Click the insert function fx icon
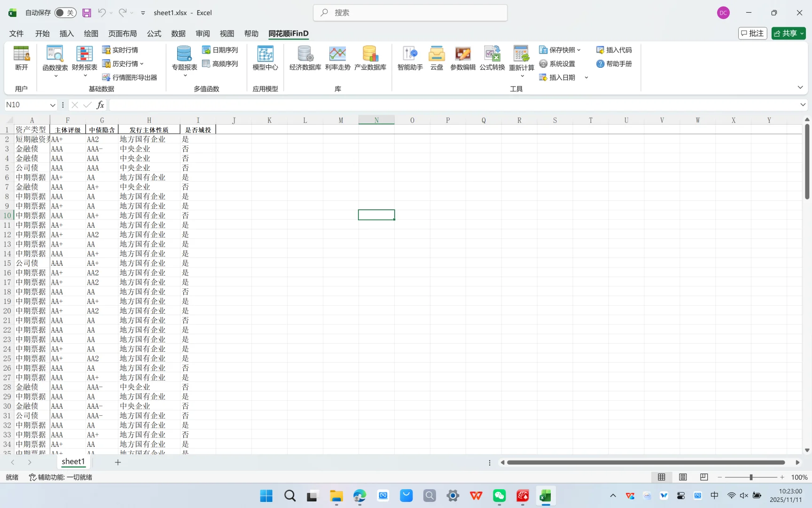 point(100,105)
